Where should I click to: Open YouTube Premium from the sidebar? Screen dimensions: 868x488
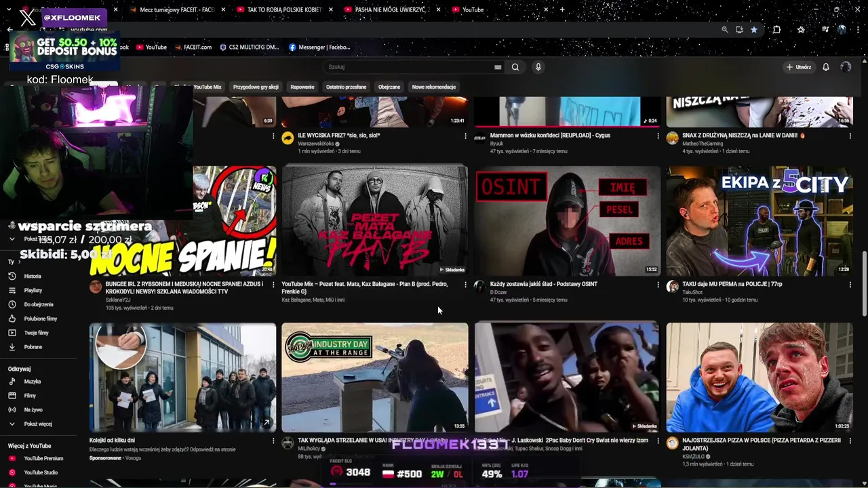point(43,458)
